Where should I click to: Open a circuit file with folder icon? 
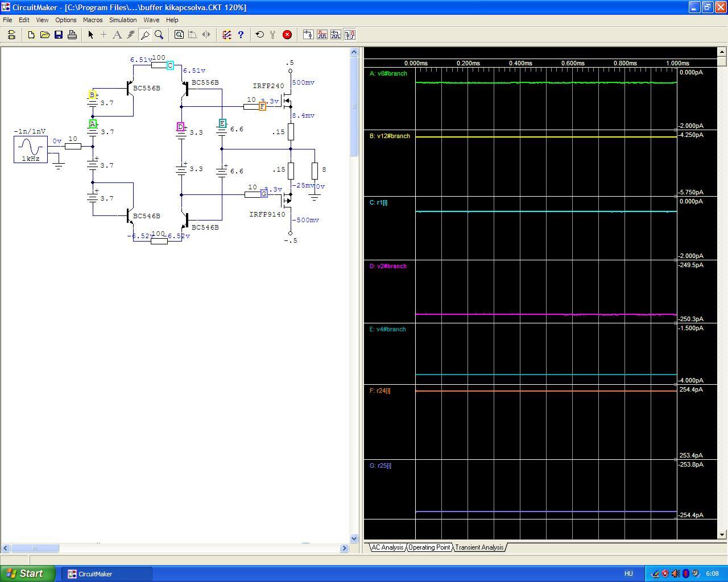pyautogui.click(x=45, y=35)
